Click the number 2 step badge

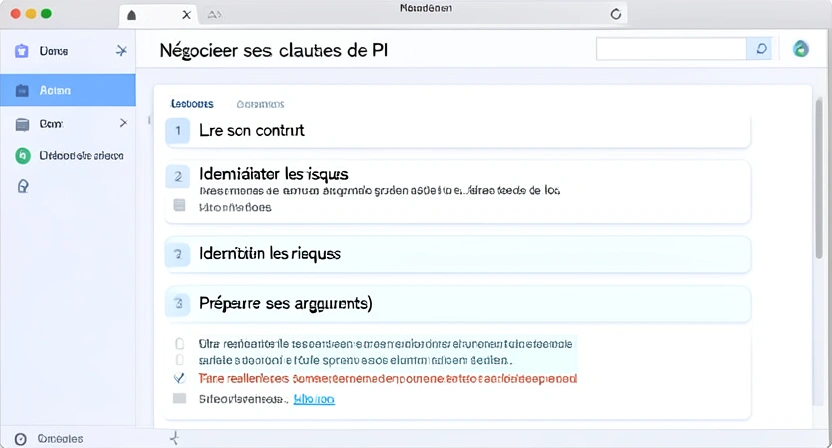click(x=178, y=176)
